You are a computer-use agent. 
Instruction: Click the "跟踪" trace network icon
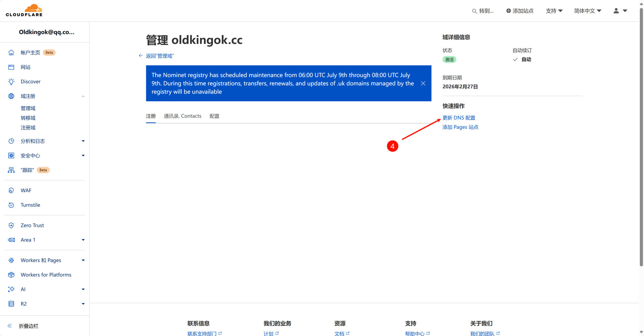[11, 170]
